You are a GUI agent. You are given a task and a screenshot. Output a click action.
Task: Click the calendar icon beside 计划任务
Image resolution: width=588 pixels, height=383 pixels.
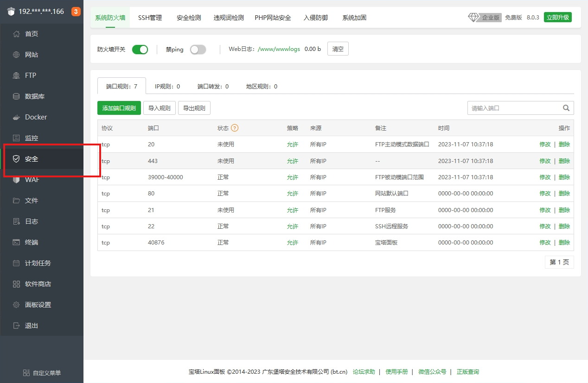tap(16, 263)
